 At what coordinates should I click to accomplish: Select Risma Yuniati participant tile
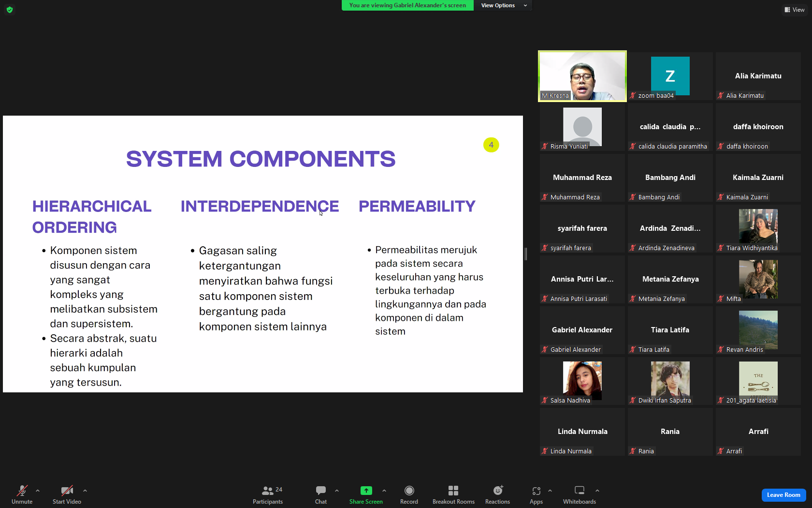tap(582, 127)
